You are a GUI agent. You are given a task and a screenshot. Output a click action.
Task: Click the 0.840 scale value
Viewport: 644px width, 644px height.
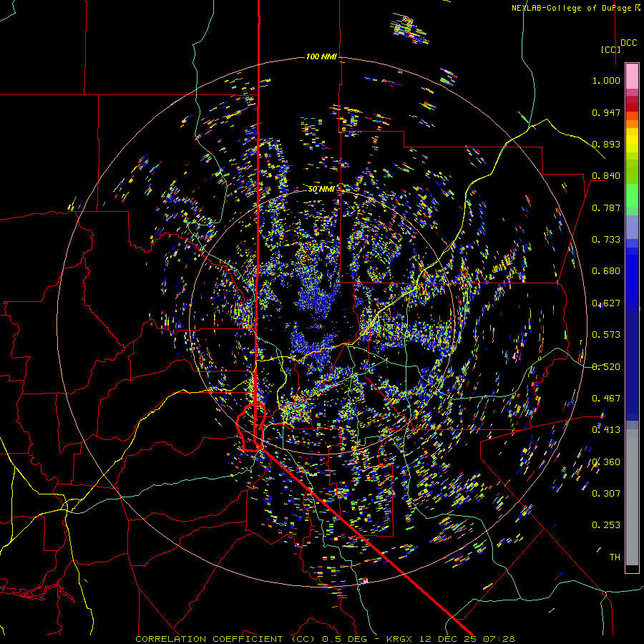coord(606,176)
